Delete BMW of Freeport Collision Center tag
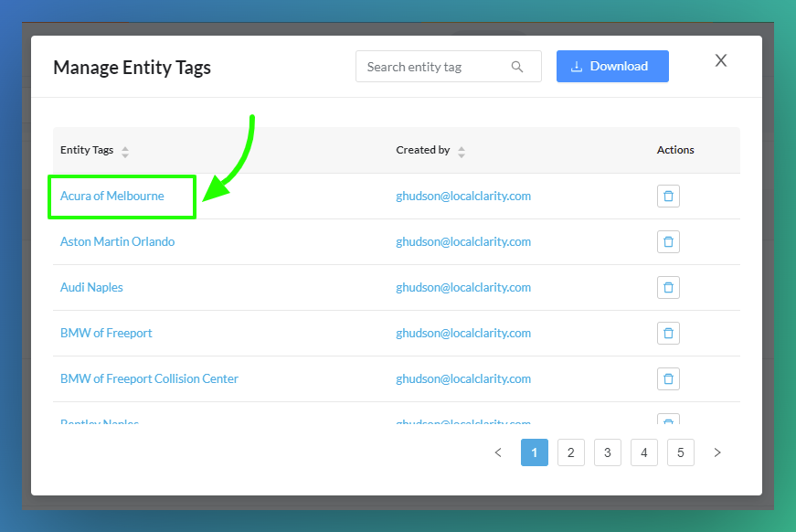Viewport: 796px width, 532px height. tap(668, 378)
